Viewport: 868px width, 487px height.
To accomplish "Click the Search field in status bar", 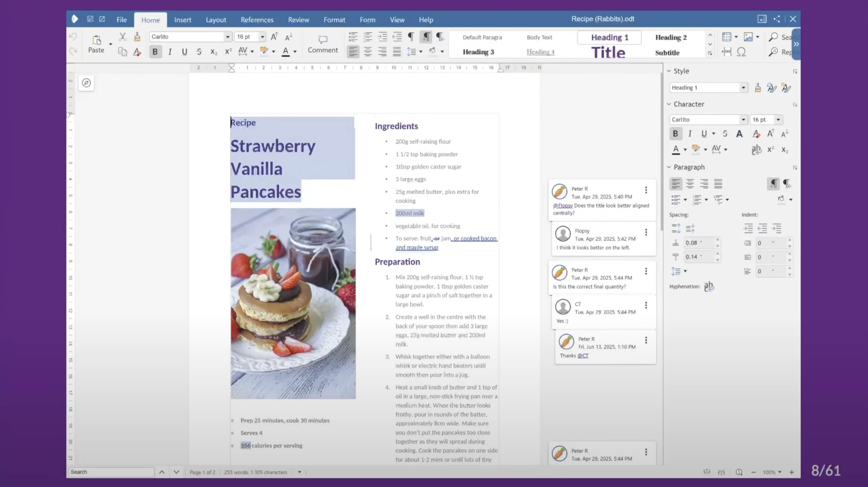I will (111, 472).
